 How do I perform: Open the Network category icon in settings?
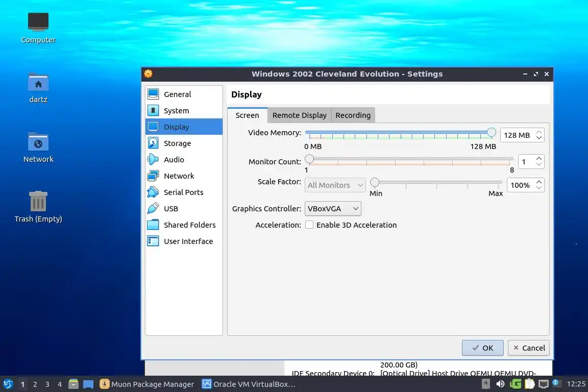click(153, 176)
